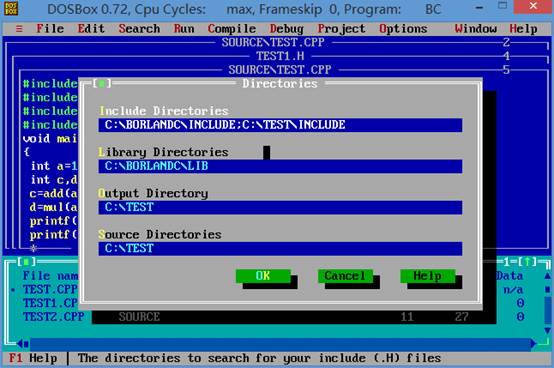Click the Output Directory label
554x368 pixels.
tap(153, 194)
